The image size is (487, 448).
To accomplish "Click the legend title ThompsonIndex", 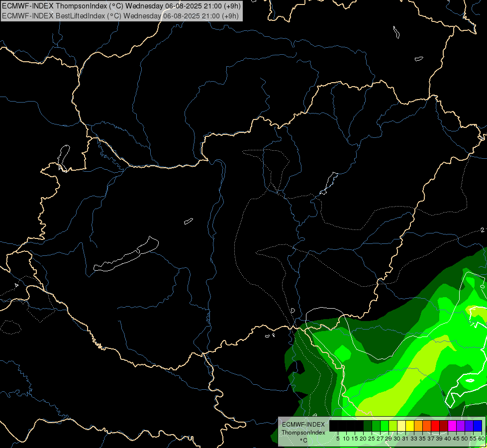I will coord(303,433).
